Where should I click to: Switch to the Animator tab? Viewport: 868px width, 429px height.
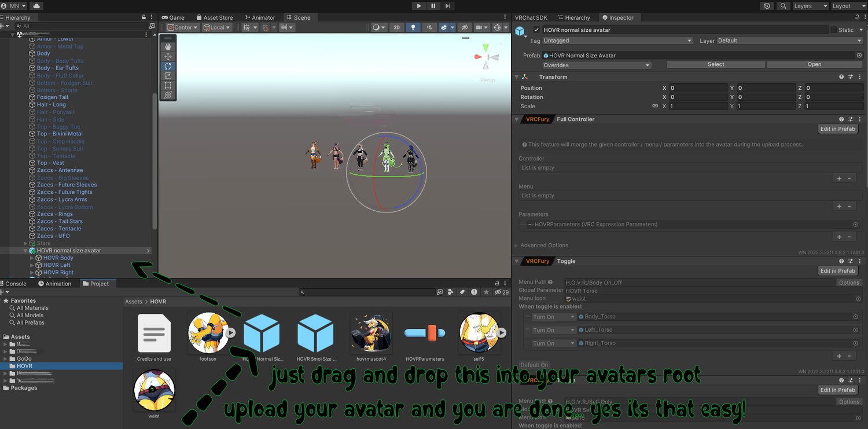[260, 17]
